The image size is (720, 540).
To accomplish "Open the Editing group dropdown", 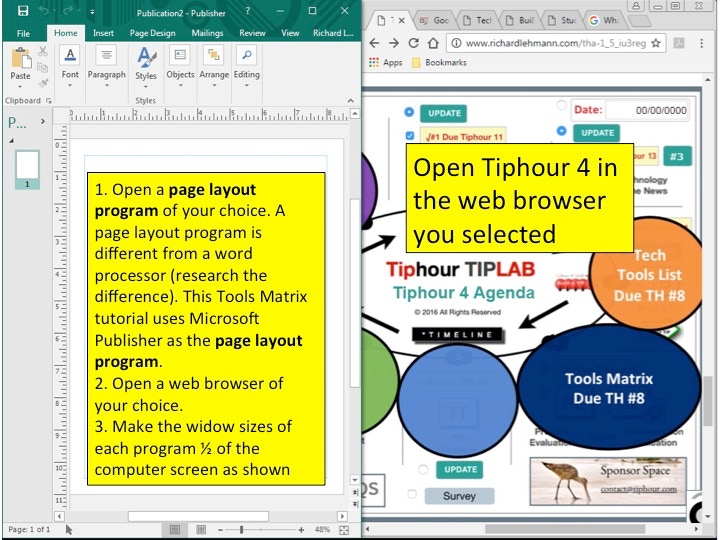I will 247,67.
